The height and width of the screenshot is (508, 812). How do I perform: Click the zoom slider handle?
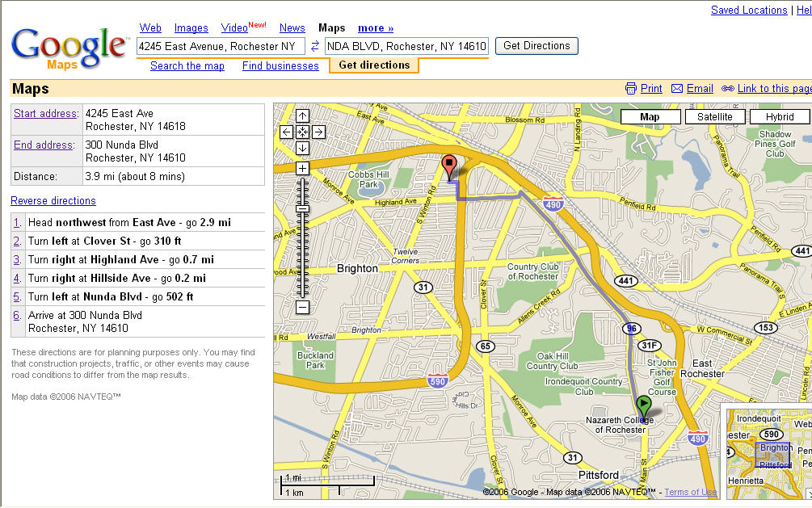click(302, 209)
